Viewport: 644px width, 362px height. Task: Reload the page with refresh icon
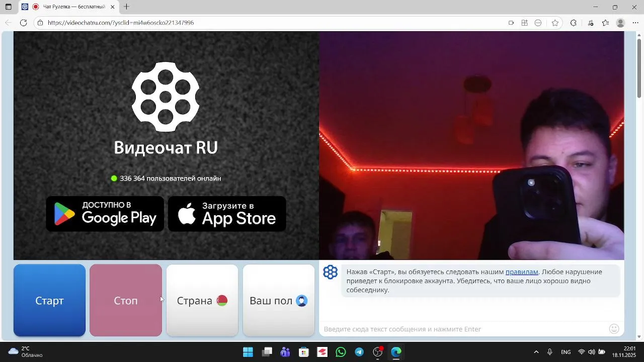point(23,23)
